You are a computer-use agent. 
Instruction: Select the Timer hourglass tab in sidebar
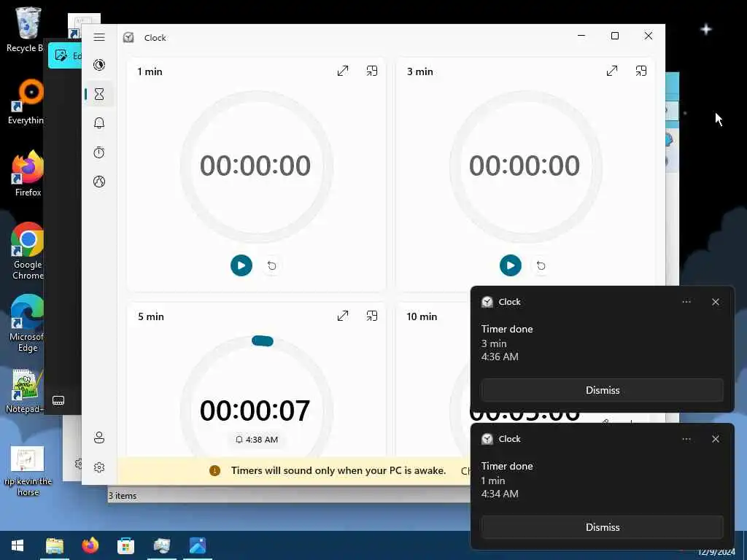99,94
